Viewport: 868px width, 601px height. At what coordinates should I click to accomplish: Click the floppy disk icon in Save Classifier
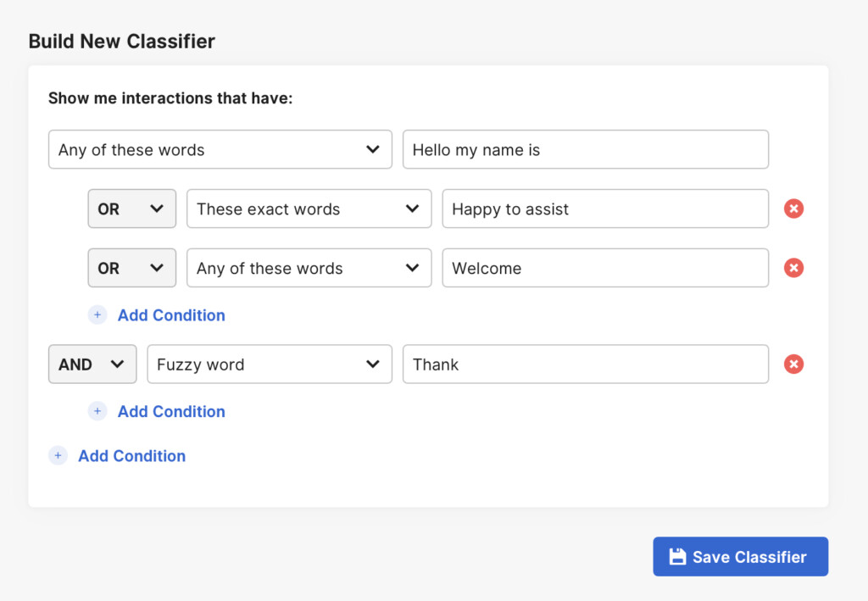point(677,557)
